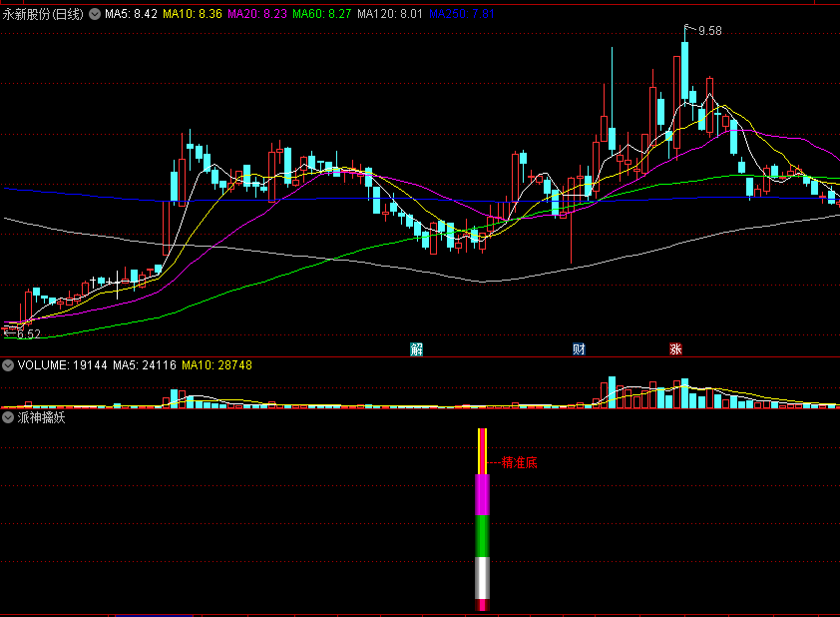
Task: Click the MA120: 8.01 label
Action: (x=390, y=14)
